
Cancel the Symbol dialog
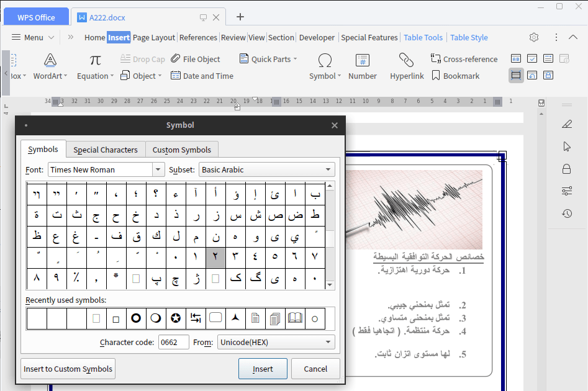pos(315,369)
